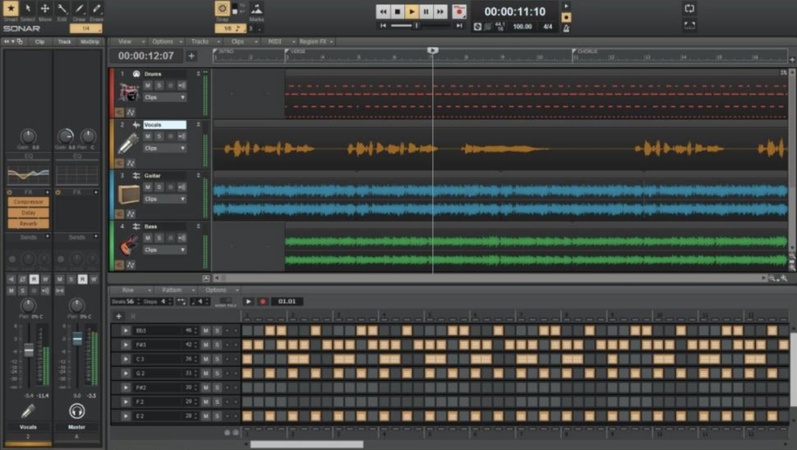Viewport: 797px width, 450px height.
Task: Preview the C 3 row note
Action: 126,359
